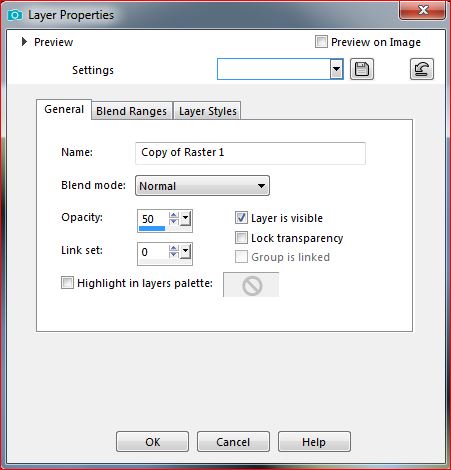Image resolution: width=451 pixels, height=470 pixels.
Task: Switch to the Layer Styles tab
Action: 208,111
